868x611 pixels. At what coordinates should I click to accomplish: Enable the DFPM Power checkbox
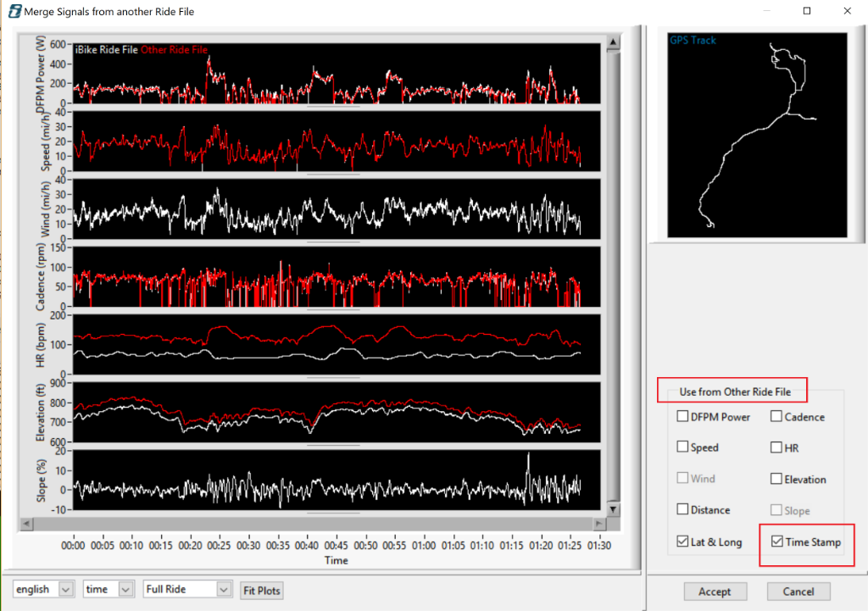pyautogui.click(x=683, y=416)
